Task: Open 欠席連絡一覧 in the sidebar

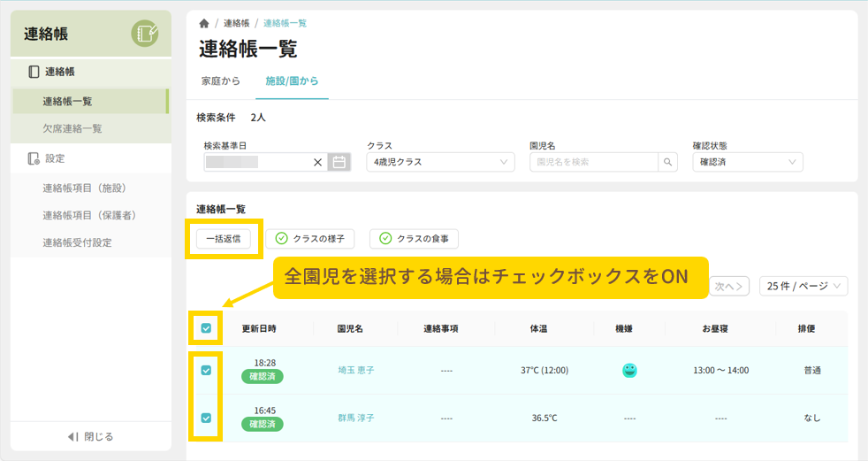Action: coord(72,128)
